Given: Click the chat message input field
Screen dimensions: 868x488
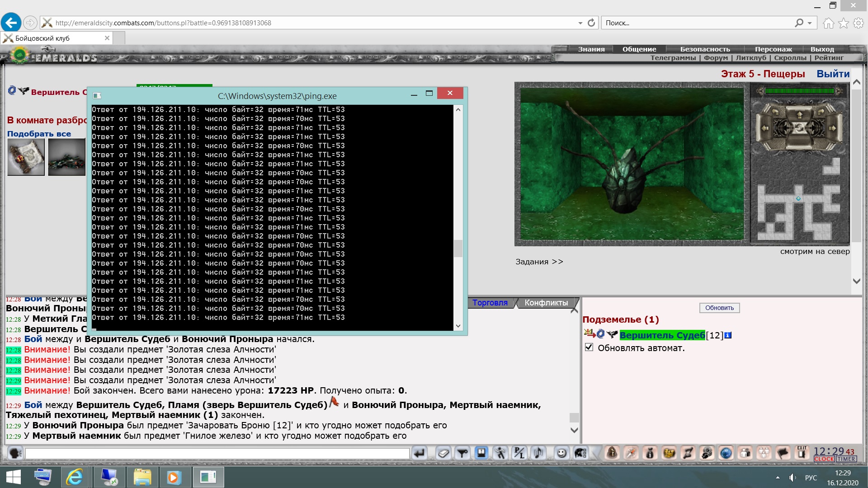Looking at the screenshot, I should pos(217,453).
